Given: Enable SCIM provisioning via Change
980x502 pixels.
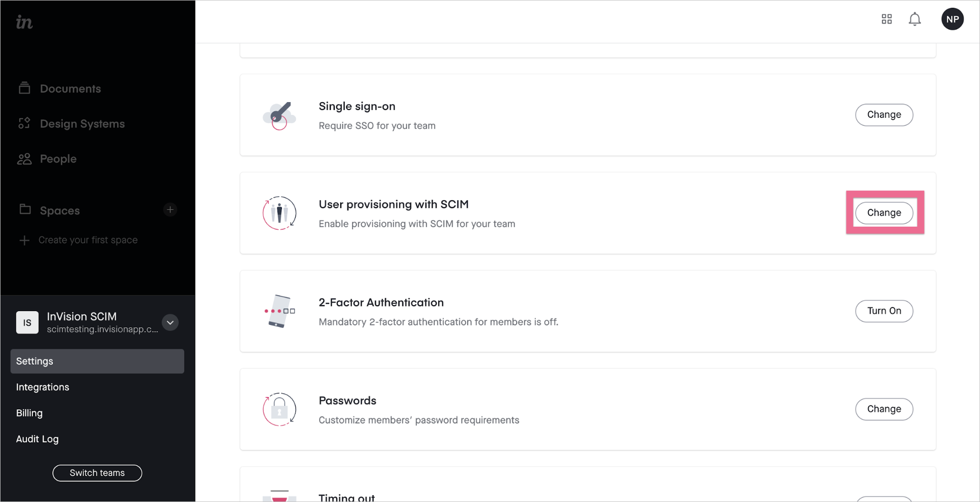Looking at the screenshot, I should click(884, 212).
